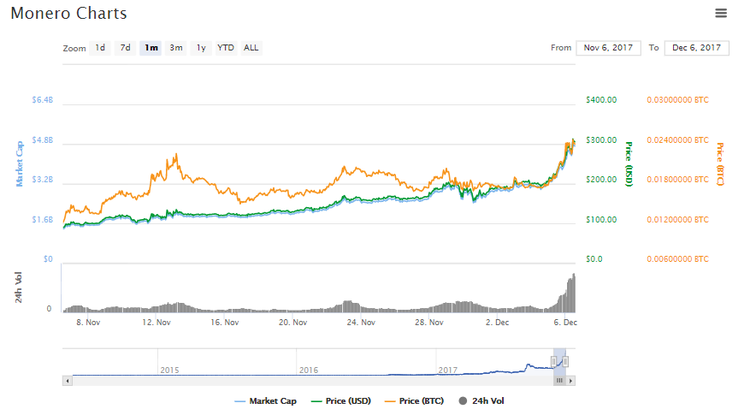Click the 2015 label in navigator
Image resolution: width=750 pixels, height=415 pixels.
(170, 370)
